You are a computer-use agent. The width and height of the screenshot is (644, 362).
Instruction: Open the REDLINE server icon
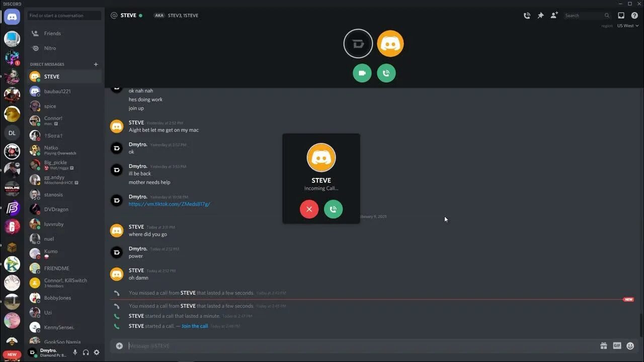click(x=12, y=190)
